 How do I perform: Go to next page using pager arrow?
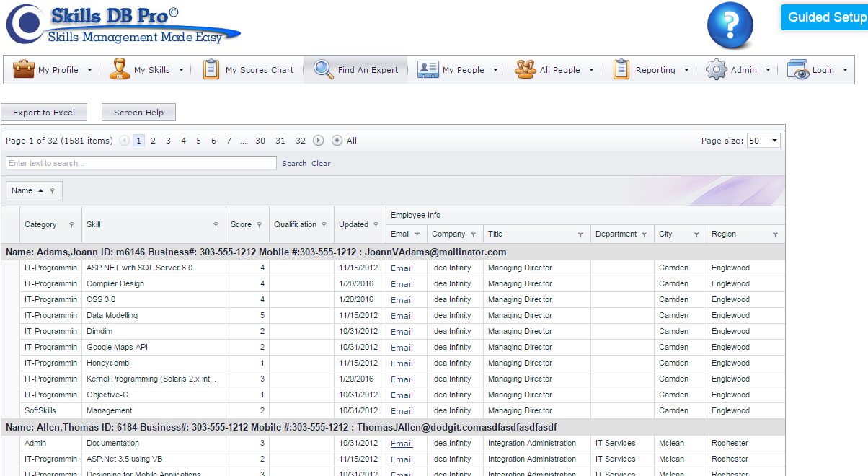click(318, 141)
